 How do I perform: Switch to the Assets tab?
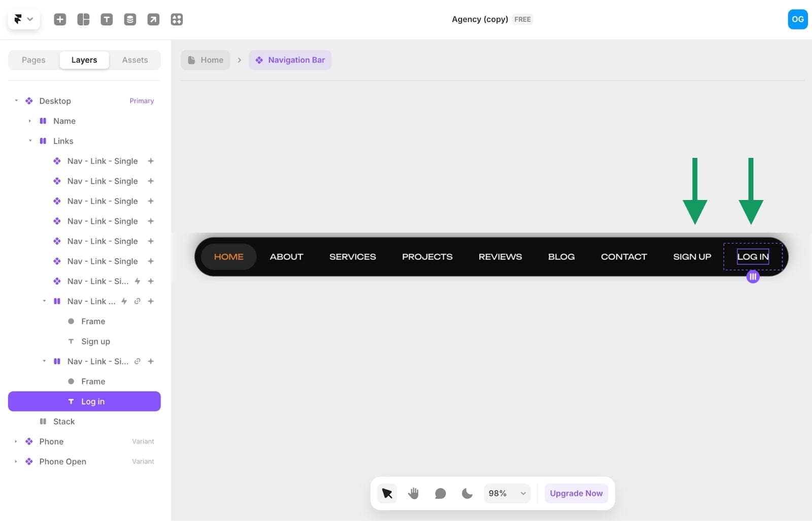coord(134,59)
